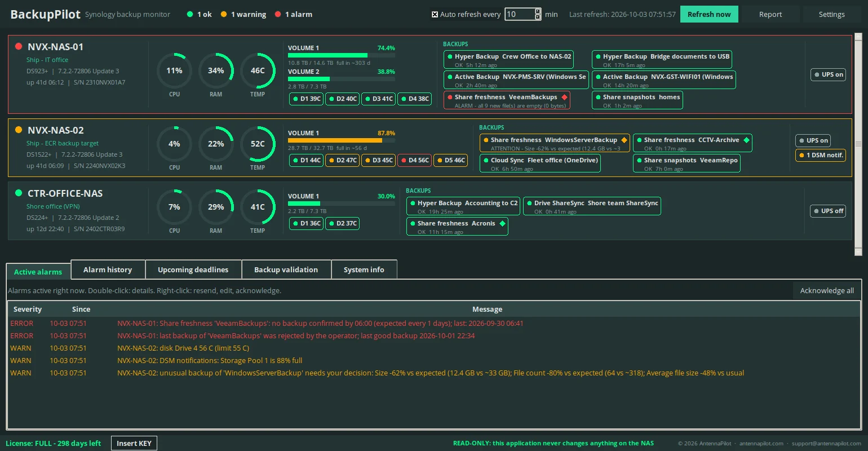Open the Upcoming deadlines tab
This screenshot has height=451, width=868.
(x=193, y=269)
